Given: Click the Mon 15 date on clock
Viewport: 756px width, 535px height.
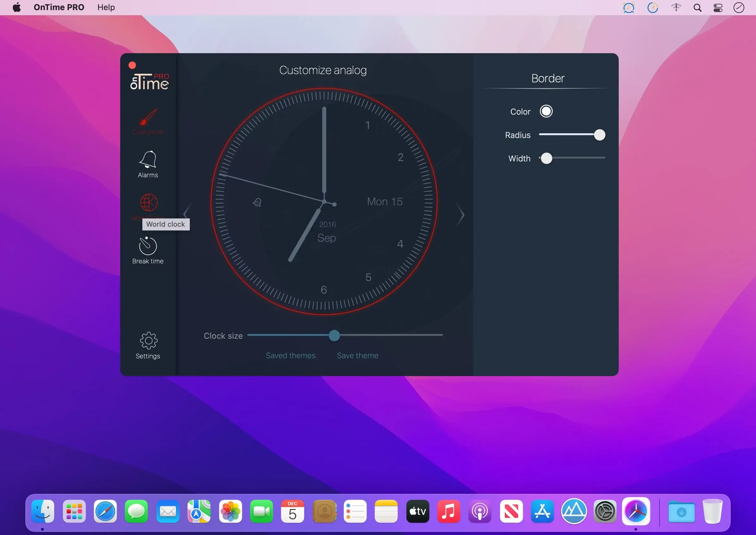Looking at the screenshot, I should tap(385, 202).
